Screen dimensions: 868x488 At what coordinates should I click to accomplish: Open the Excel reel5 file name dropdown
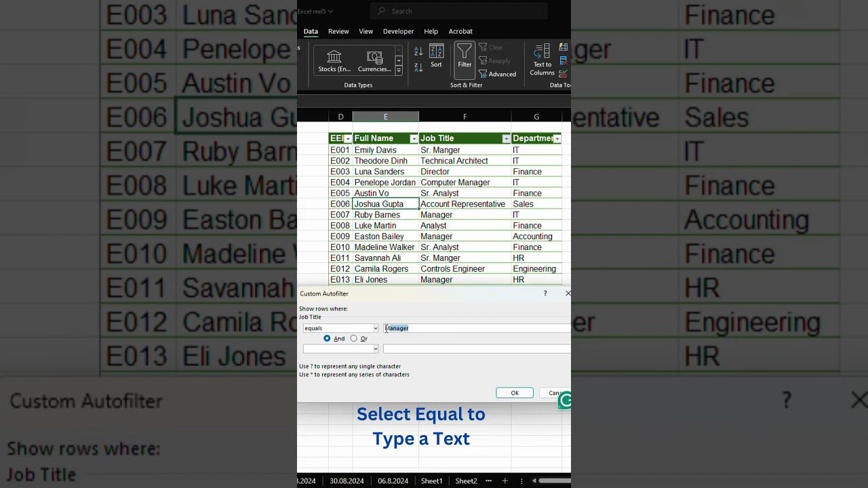click(330, 12)
